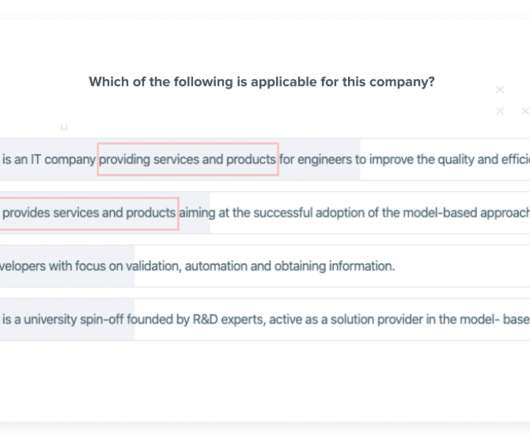Click 'model-based approach' text in second answer
Image resolution: width=530 pixels, height=442 pixels.
(466, 213)
